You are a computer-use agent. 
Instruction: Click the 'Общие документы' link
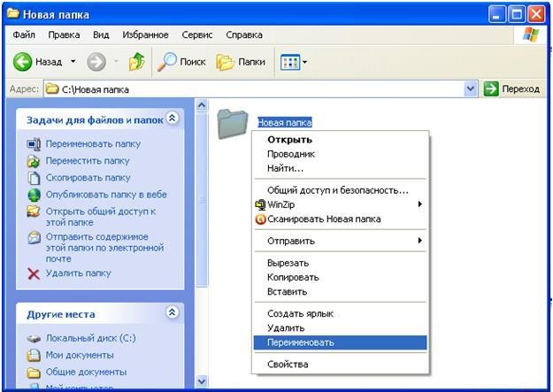pos(86,372)
